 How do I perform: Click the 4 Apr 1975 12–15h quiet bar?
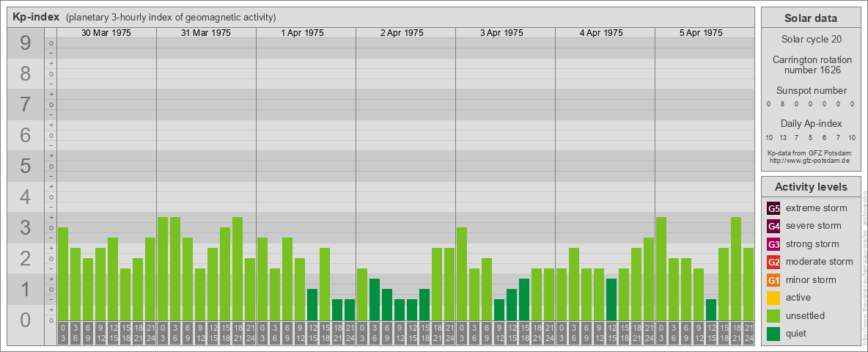pos(611,299)
